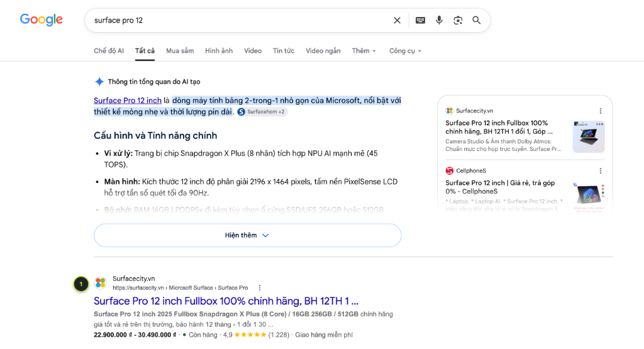This screenshot has height=349, width=644.
Task: Open the Surfacecity.vn card product thumbnail
Action: point(589,136)
